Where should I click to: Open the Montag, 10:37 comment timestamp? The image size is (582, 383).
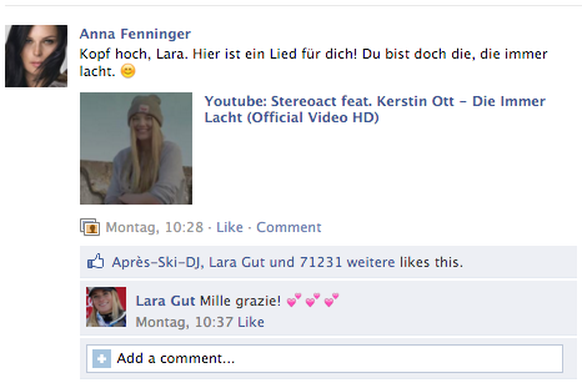click(184, 322)
